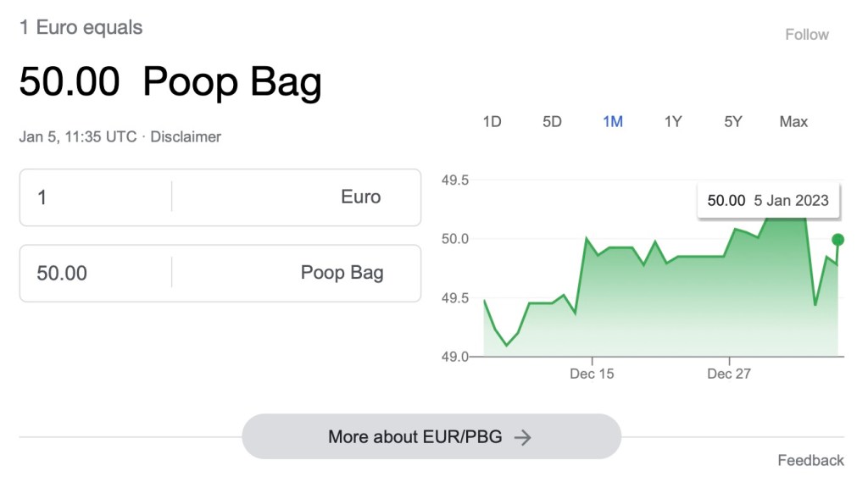
Task: Open the Feedback link
Action: pyautogui.click(x=810, y=460)
